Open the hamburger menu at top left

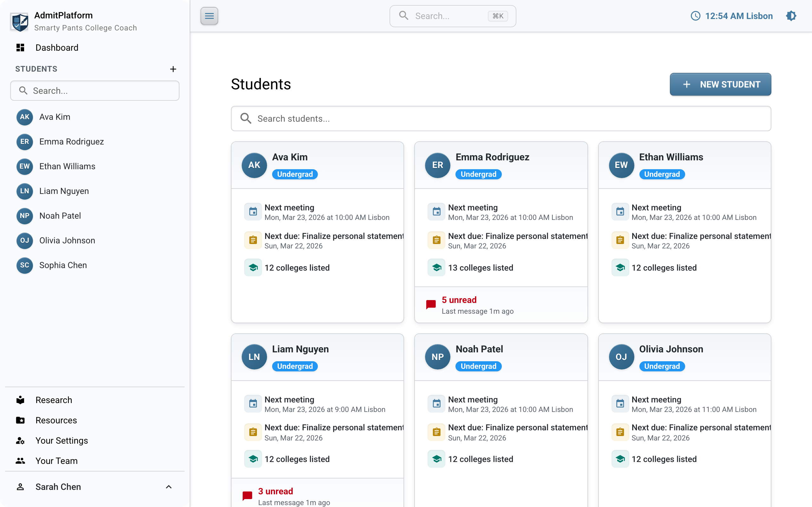click(209, 16)
